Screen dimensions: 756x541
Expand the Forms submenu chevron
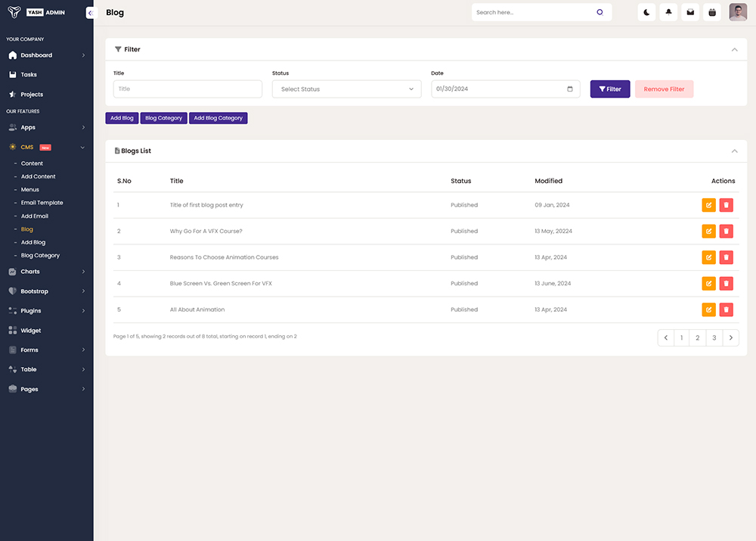(x=83, y=350)
